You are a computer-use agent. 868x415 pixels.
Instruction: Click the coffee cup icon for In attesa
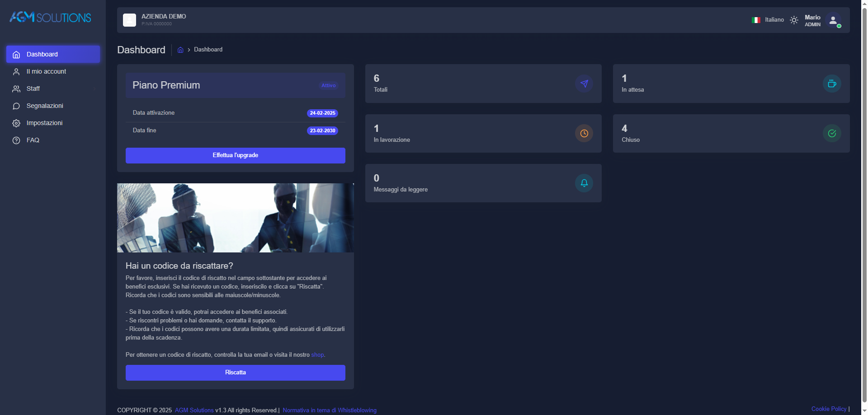[831, 84]
